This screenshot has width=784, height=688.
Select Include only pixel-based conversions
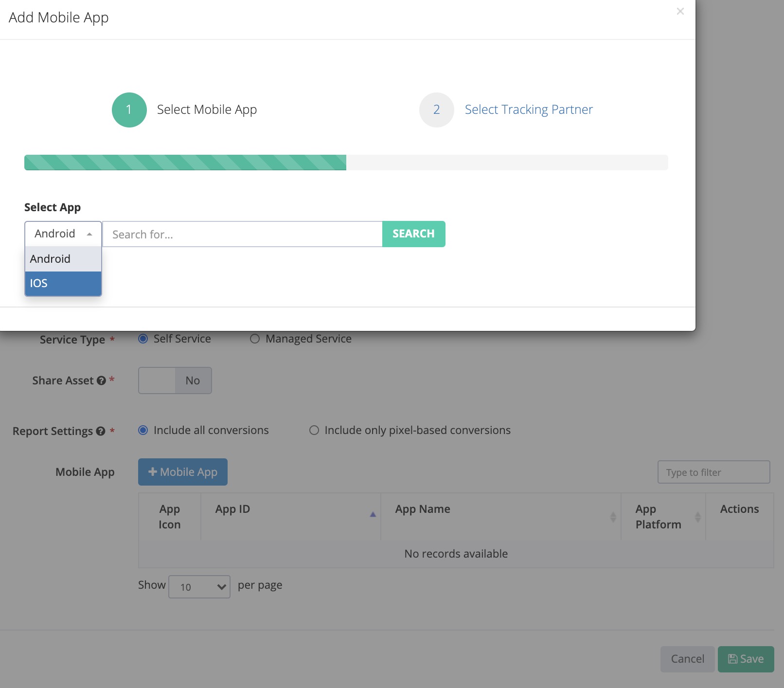coord(314,431)
